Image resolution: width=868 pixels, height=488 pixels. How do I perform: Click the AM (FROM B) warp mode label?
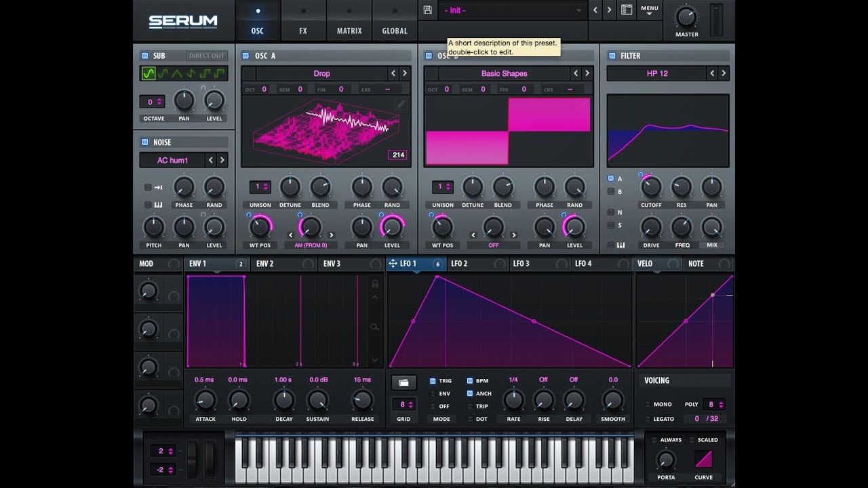311,245
